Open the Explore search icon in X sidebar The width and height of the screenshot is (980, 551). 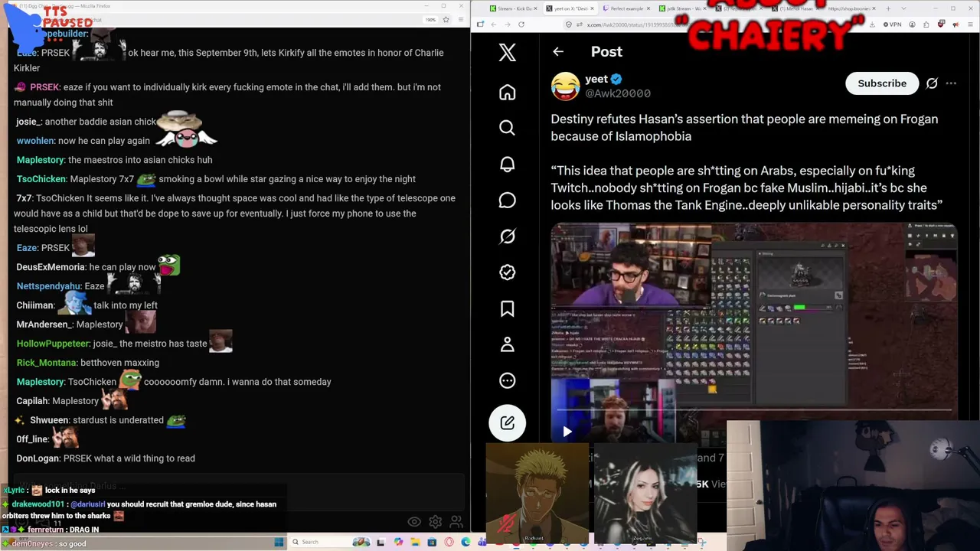pyautogui.click(x=507, y=128)
